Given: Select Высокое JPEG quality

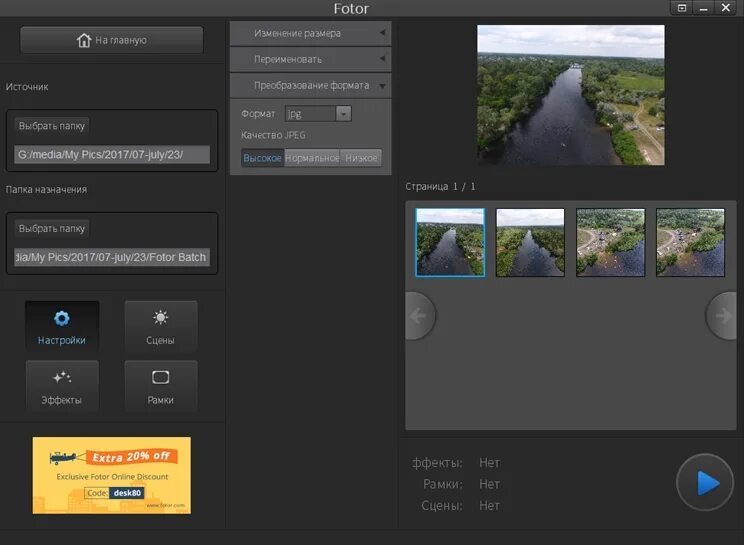Looking at the screenshot, I should (262, 158).
